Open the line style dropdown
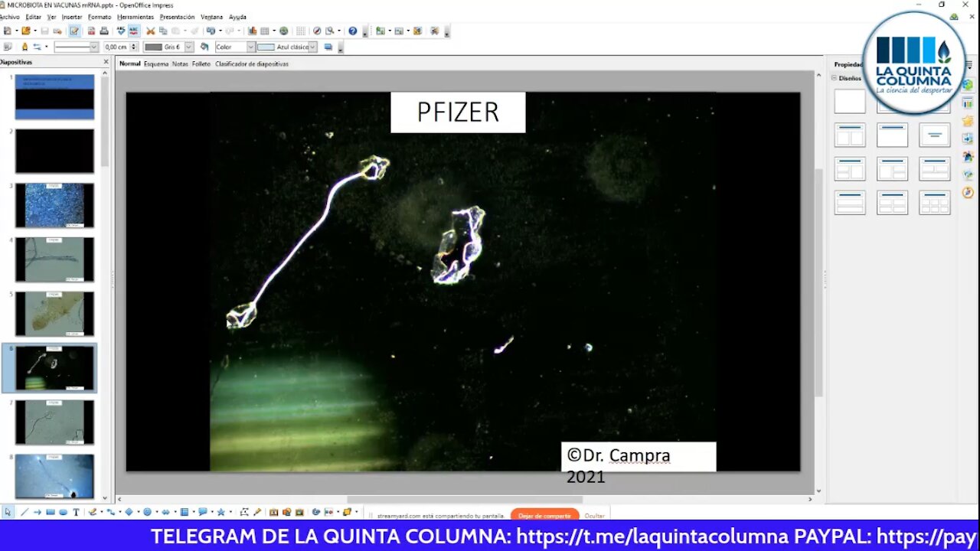Screen dimensions: 980x551 (94, 47)
